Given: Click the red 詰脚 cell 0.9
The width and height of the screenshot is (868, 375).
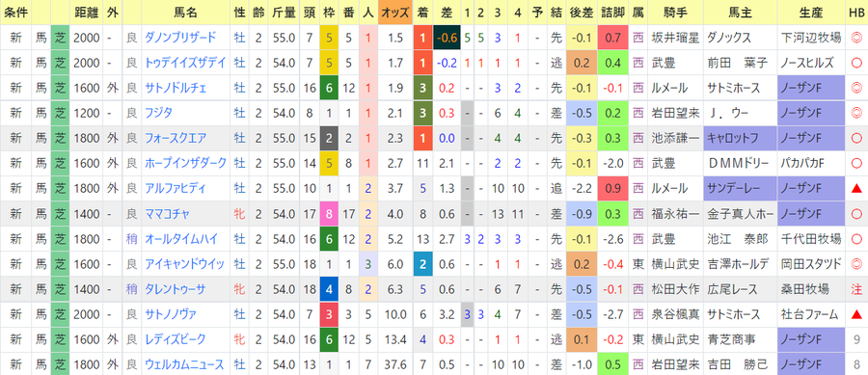Looking at the screenshot, I should click(x=612, y=189).
